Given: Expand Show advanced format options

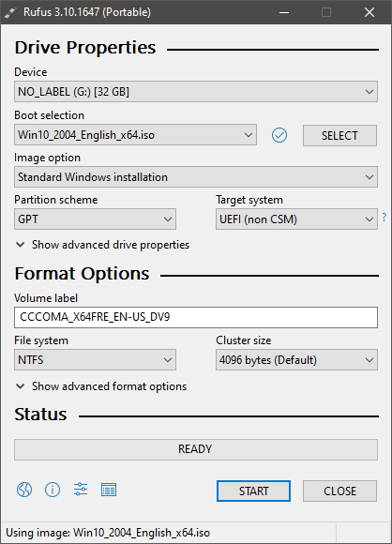Looking at the screenshot, I should 101,386.
